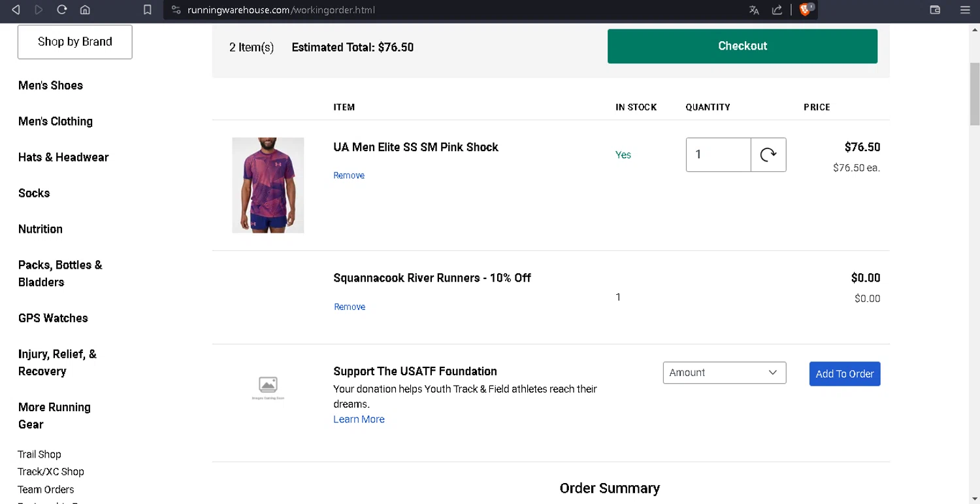Viewport: 980px width, 504px height.
Task: Go to the Team Orders link
Action: click(x=46, y=489)
